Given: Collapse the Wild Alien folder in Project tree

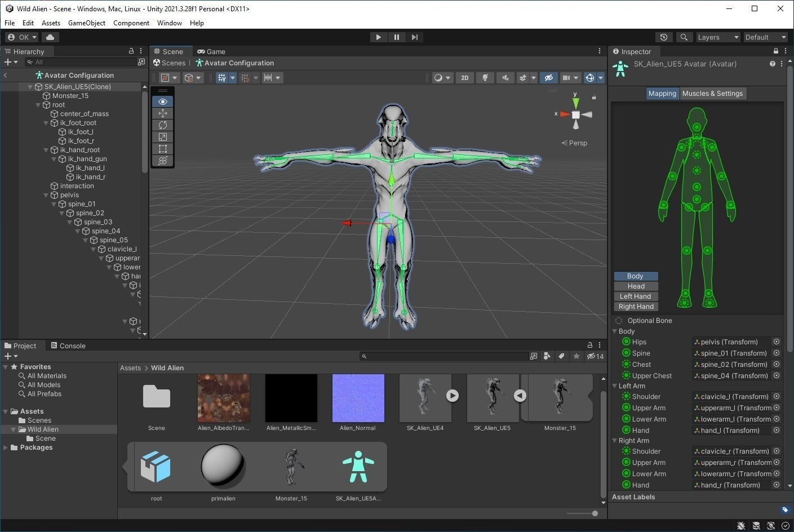Looking at the screenshot, I should pyautogui.click(x=14, y=429).
